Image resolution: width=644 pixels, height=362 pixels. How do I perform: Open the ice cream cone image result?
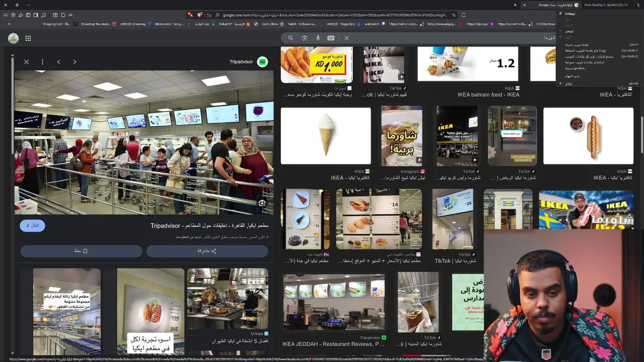326,136
